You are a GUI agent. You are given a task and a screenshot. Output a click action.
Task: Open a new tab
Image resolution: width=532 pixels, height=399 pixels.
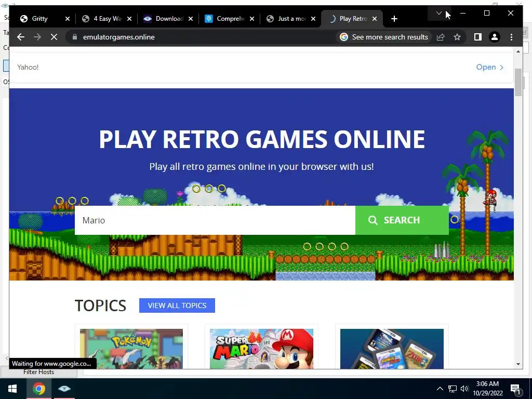[x=394, y=19]
